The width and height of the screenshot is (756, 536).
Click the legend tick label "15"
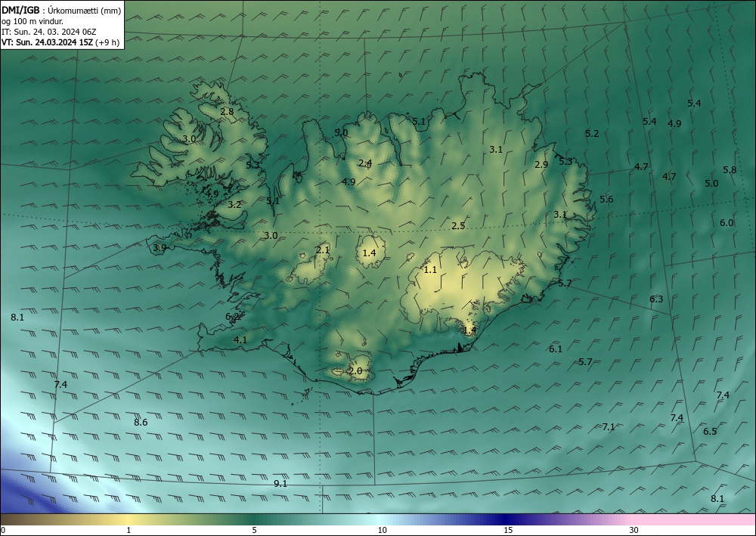tap(508, 530)
